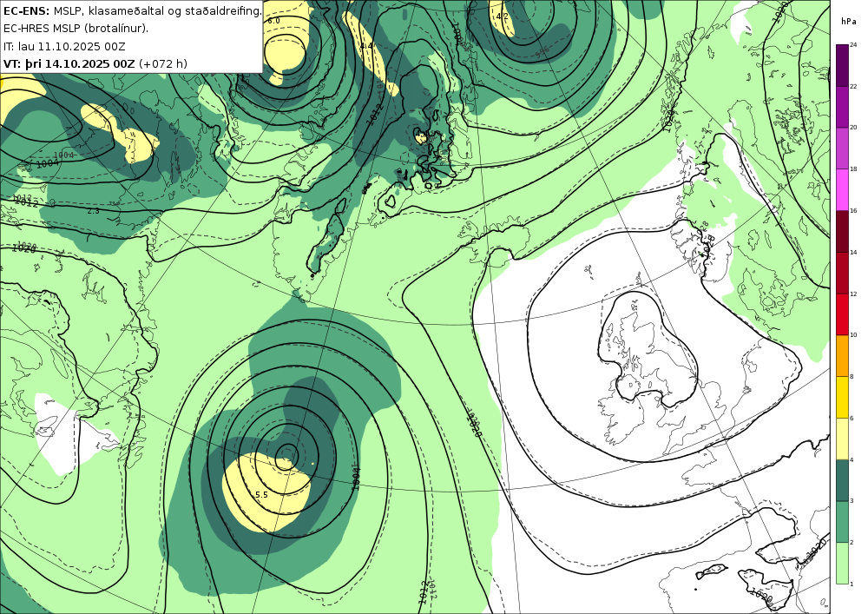Click the '4.4' spread value label
This screenshot has height=614, width=868.
(x=366, y=45)
